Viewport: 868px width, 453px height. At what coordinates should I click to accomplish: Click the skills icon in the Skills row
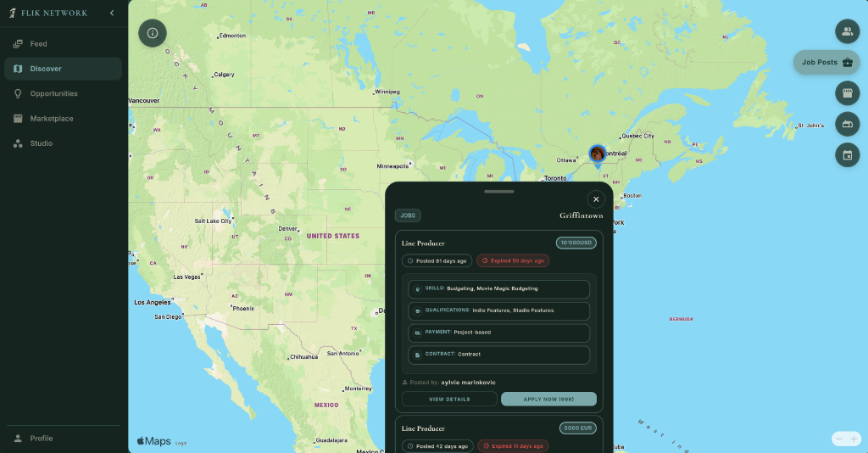[x=417, y=289]
